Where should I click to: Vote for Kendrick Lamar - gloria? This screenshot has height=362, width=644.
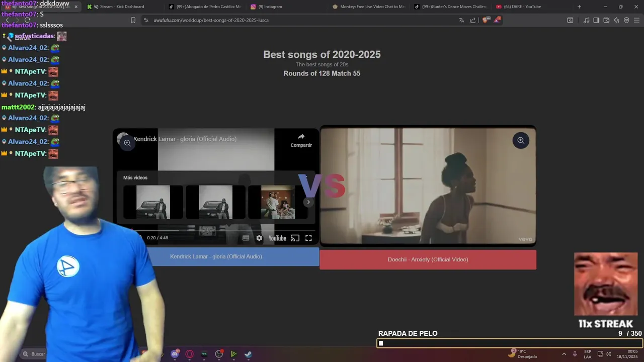(216, 256)
